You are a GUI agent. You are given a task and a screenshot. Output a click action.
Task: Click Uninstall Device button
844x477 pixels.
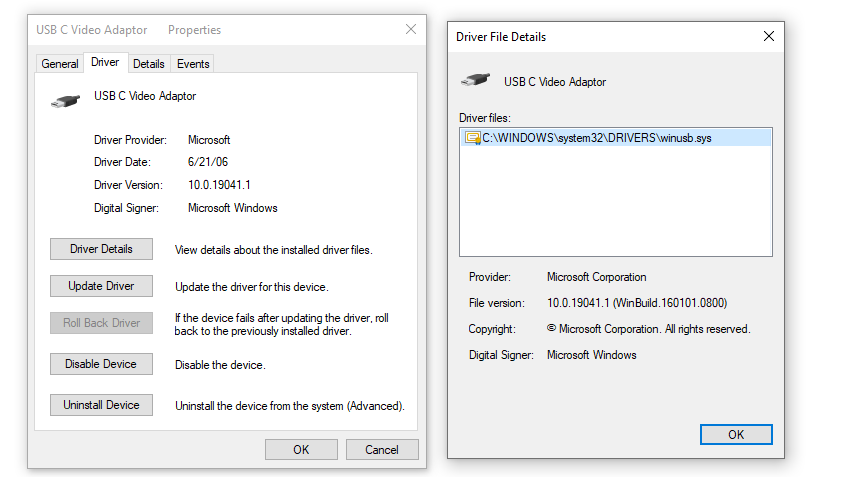101,405
